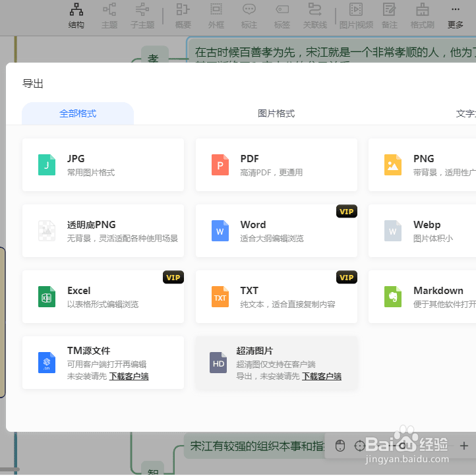Choose the Webp export option
Screen dimensions: 476x476
click(422, 231)
